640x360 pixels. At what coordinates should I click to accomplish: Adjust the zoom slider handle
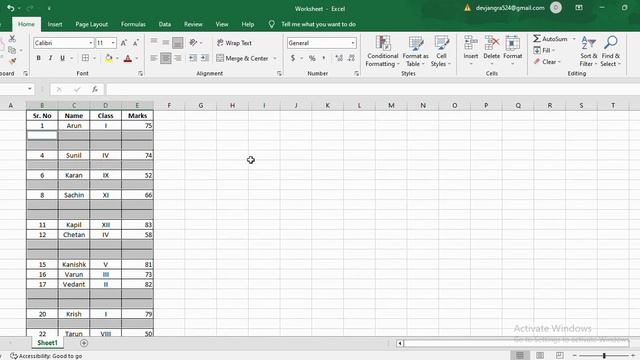coord(604,356)
